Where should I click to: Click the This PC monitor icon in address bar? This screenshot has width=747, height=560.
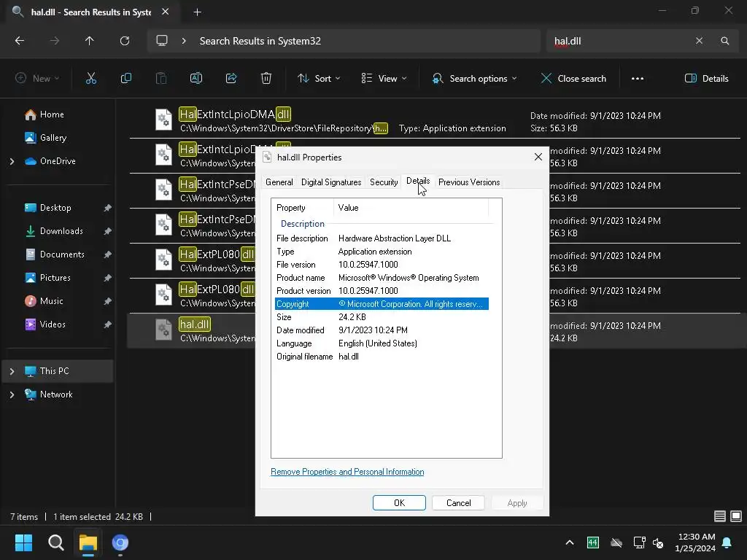coord(162,41)
